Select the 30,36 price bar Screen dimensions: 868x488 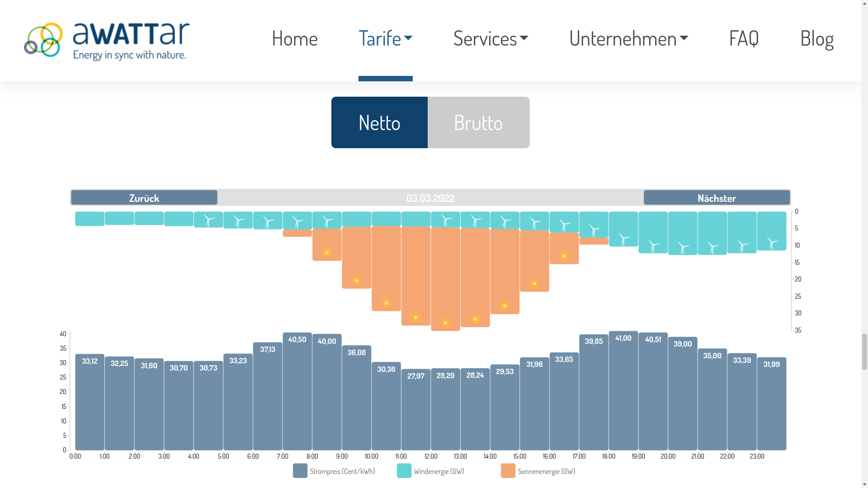(386, 406)
